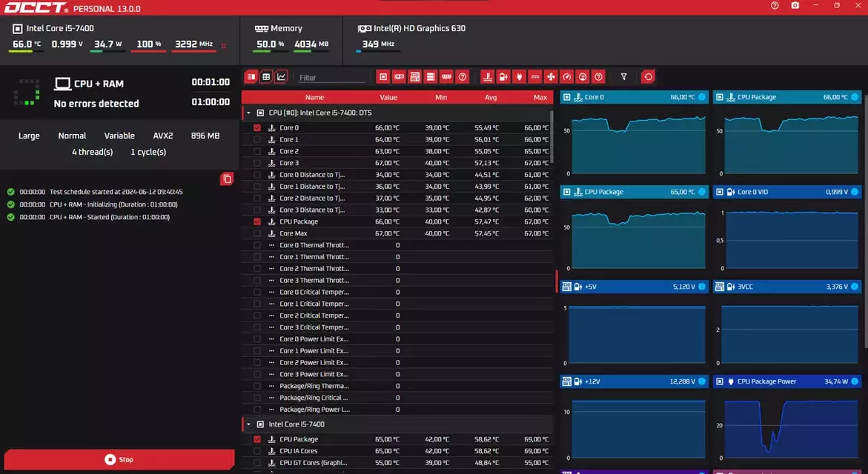Check the Core 0 Thermal Throttling checkbox
This screenshot has width=868, height=474.
[x=257, y=245]
